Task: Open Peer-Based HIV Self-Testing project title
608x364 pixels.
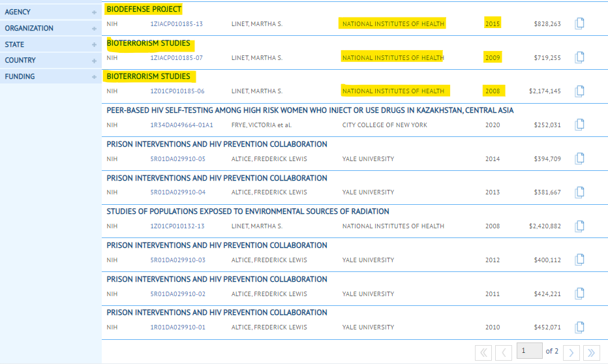Action: [x=310, y=110]
